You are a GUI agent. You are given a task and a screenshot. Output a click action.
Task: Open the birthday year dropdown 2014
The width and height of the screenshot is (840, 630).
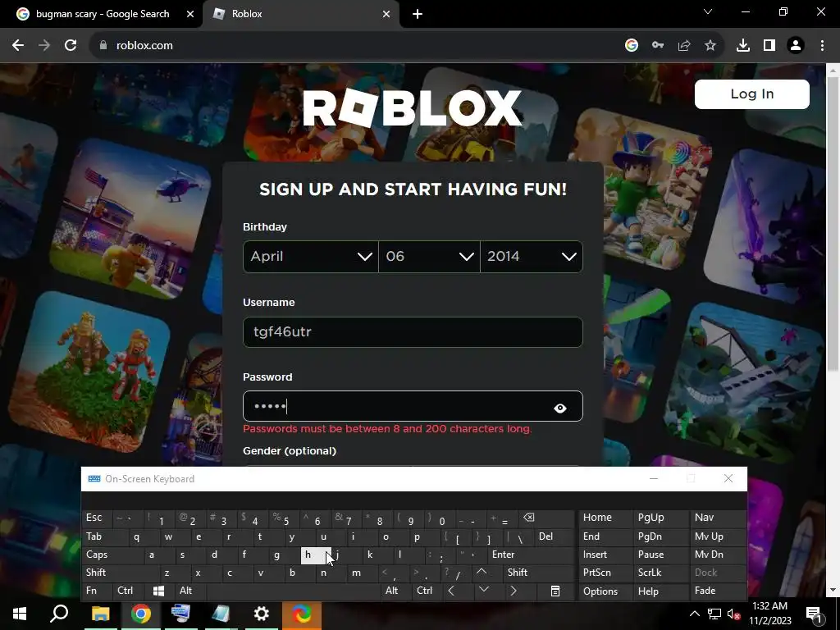(532, 257)
